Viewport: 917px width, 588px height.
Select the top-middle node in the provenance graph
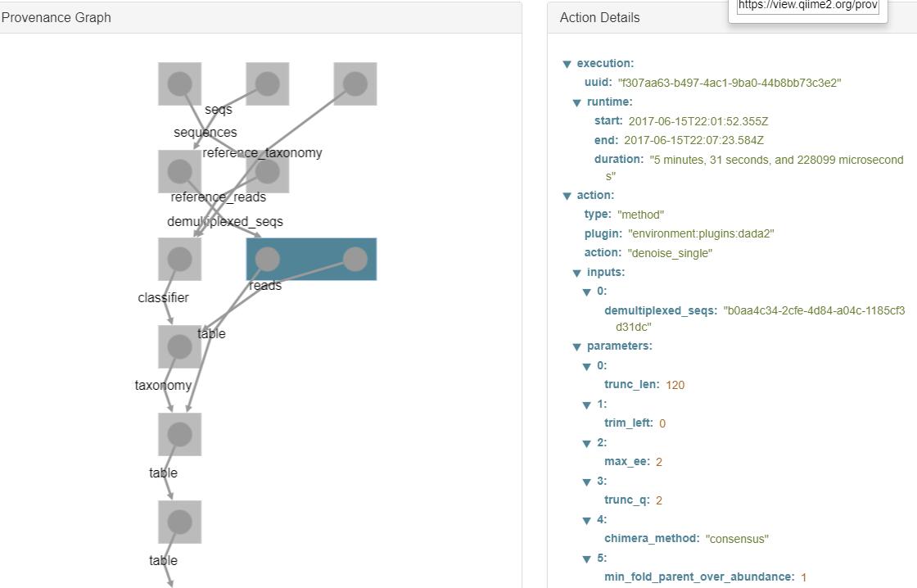(x=268, y=84)
